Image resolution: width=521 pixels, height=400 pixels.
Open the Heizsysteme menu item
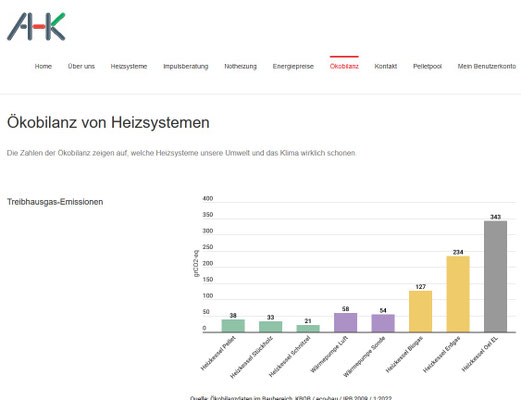[x=129, y=66]
